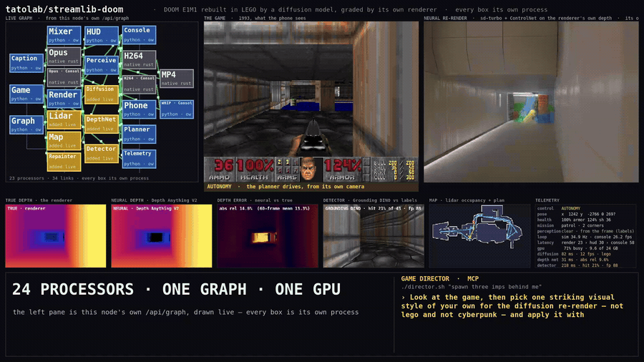Image resolution: width=644 pixels, height=362 pixels.
Task: Click the Planner python node
Action: 139,134
